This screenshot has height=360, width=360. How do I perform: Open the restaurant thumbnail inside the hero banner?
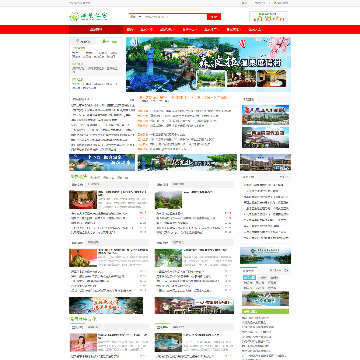(241, 79)
